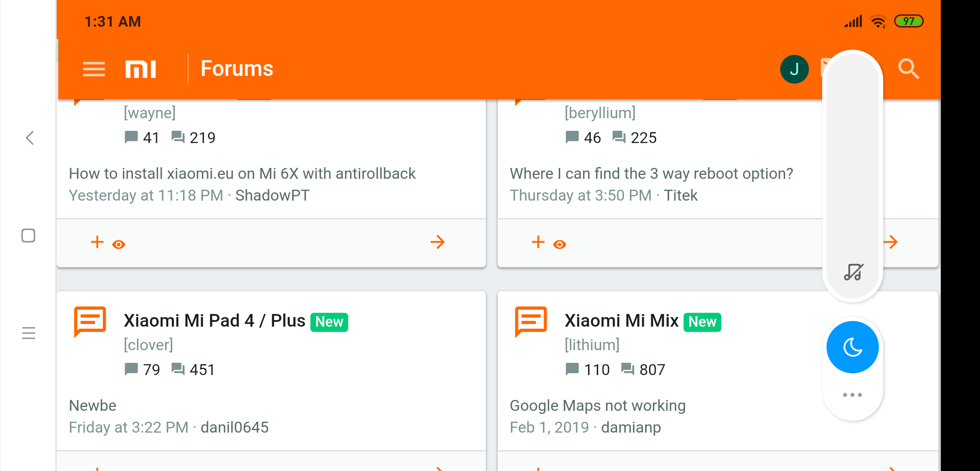Screen dimensions: 980x471
Task: Click Mi Mix forum chat icon
Action: (x=531, y=322)
